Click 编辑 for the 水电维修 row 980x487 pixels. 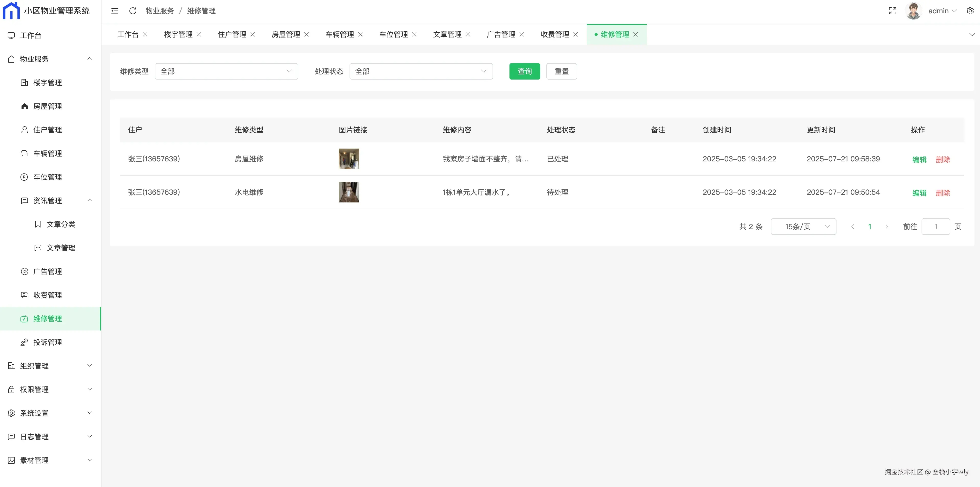pos(919,193)
